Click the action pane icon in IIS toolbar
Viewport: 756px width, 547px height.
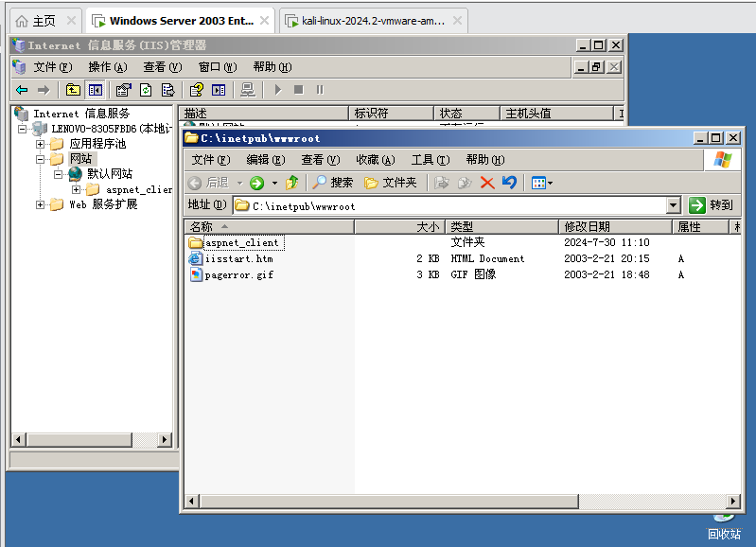tap(219, 90)
